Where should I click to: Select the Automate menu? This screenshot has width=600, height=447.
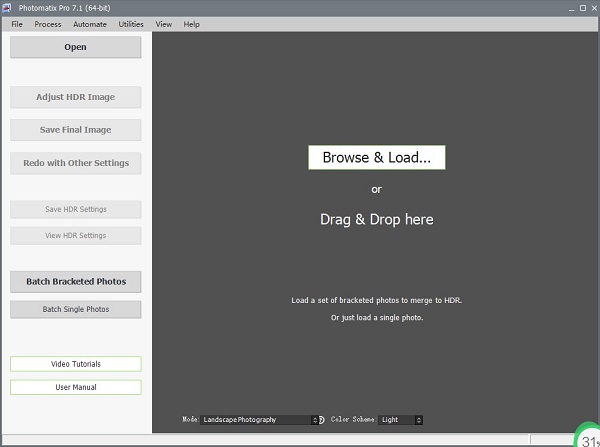89,24
